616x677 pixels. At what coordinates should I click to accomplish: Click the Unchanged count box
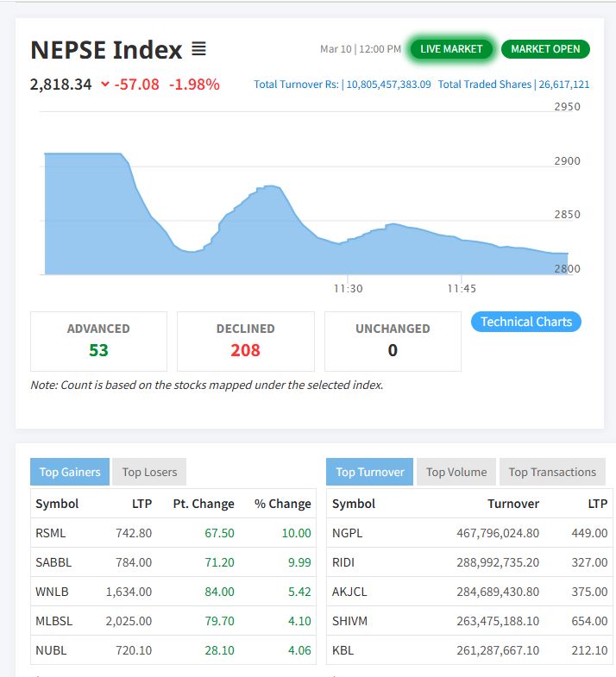393,342
